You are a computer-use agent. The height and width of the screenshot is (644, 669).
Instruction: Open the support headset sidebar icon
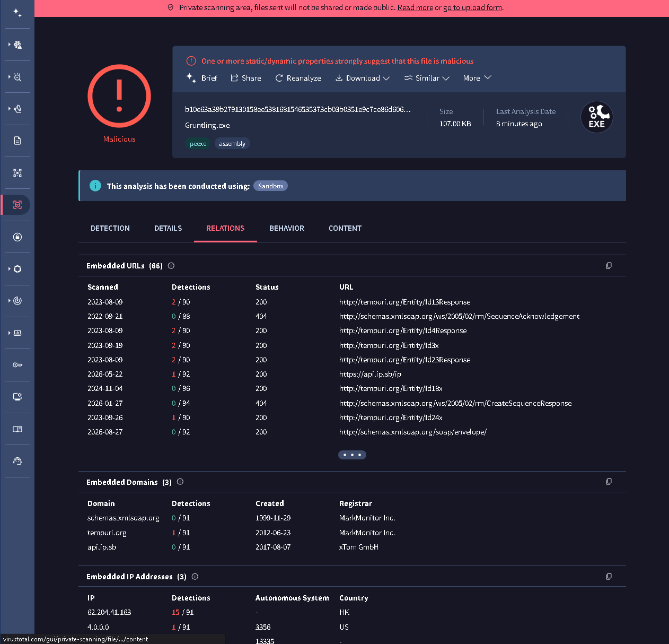pos(17,461)
